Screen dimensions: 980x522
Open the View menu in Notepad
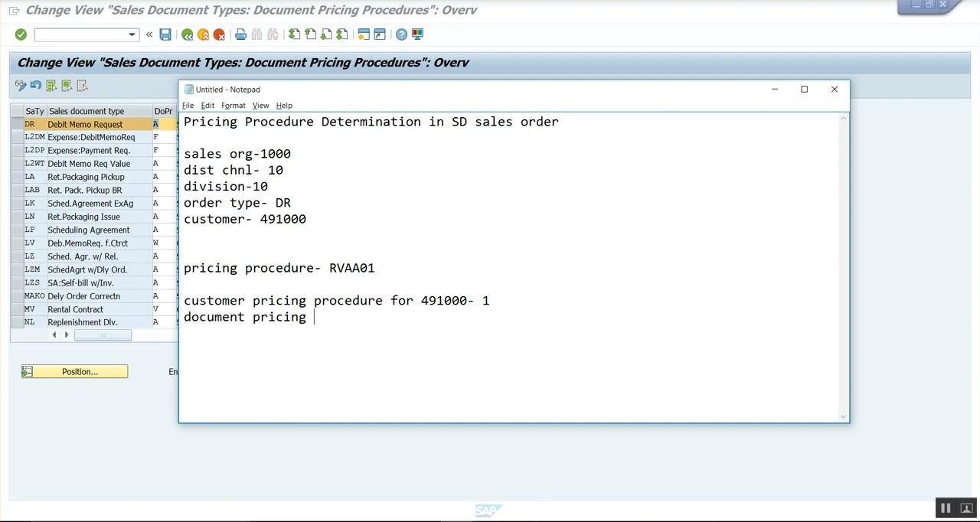click(260, 106)
